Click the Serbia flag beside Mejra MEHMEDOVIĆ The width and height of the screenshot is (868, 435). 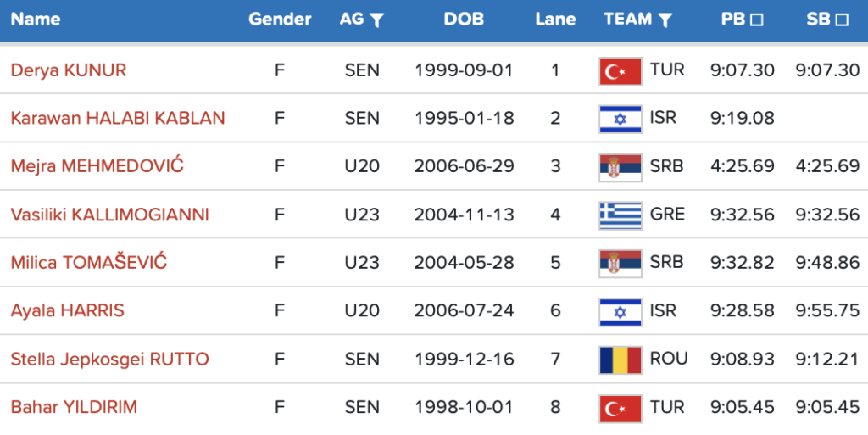[x=620, y=167]
